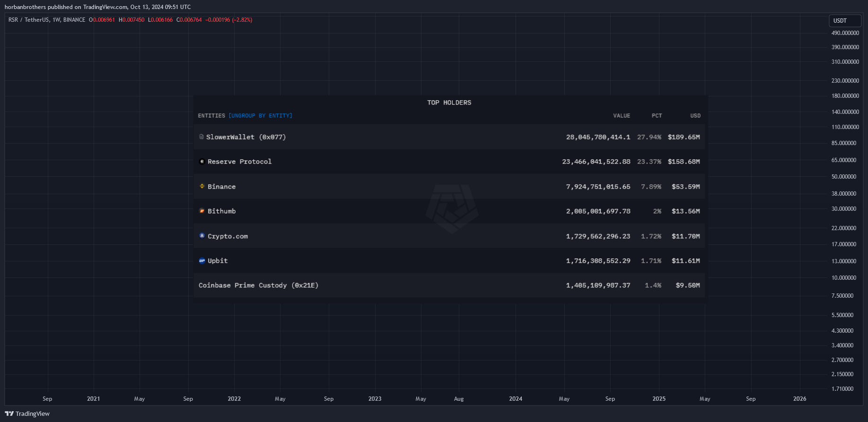Click the 2021 time axis label

pos(93,399)
